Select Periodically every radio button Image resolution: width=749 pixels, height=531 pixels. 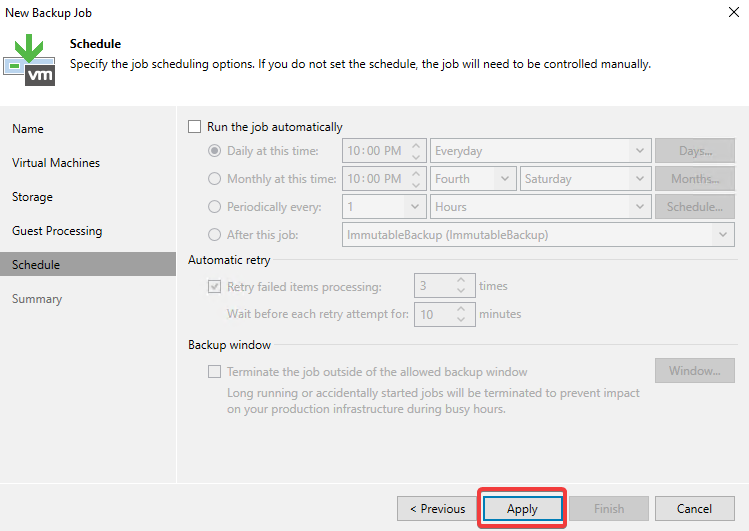coord(214,207)
